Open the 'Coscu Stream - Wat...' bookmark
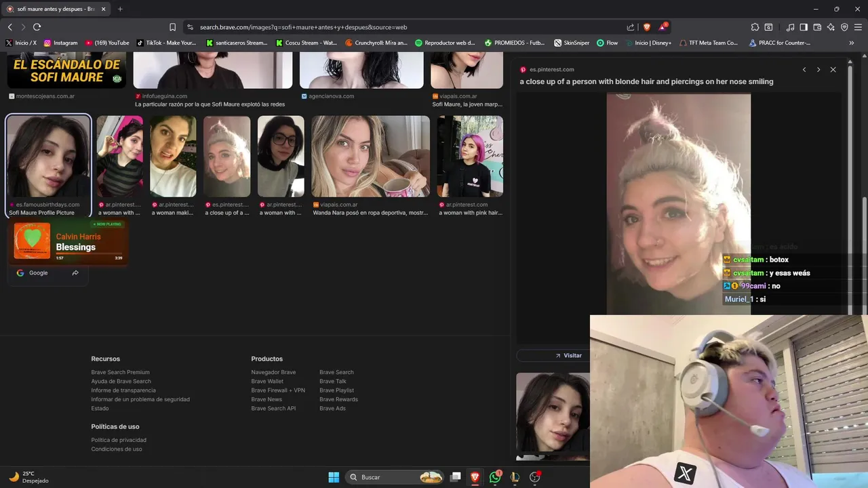This screenshot has height=488, width=868. point(307,43)
